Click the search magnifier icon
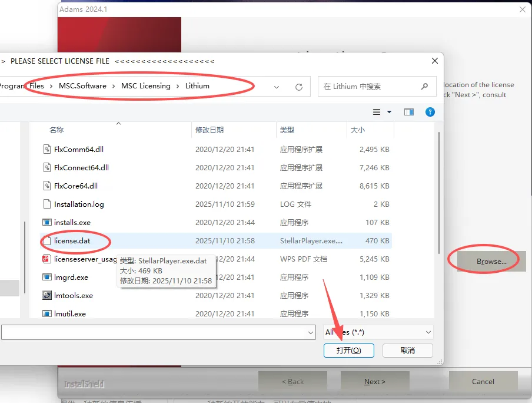This screenshot has height=403, width=532. (424, 87)
